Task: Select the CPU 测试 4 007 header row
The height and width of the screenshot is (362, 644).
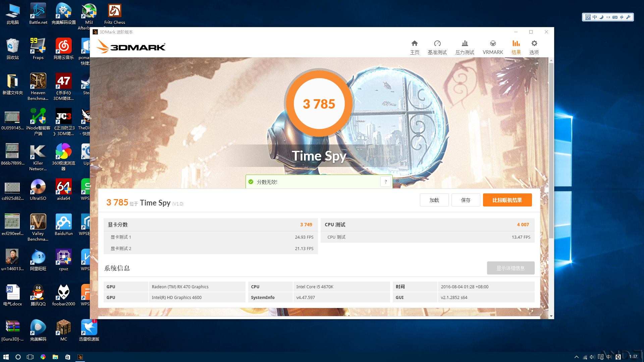Action: (428, 225)
